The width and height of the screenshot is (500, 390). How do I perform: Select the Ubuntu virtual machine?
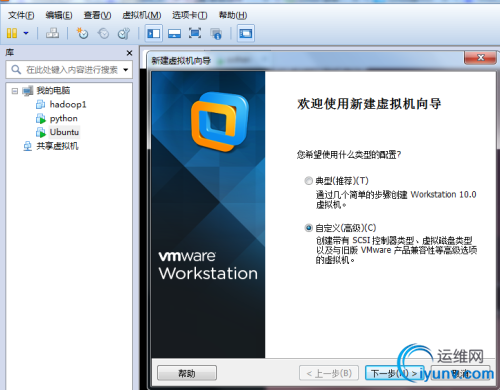(64, 132)
